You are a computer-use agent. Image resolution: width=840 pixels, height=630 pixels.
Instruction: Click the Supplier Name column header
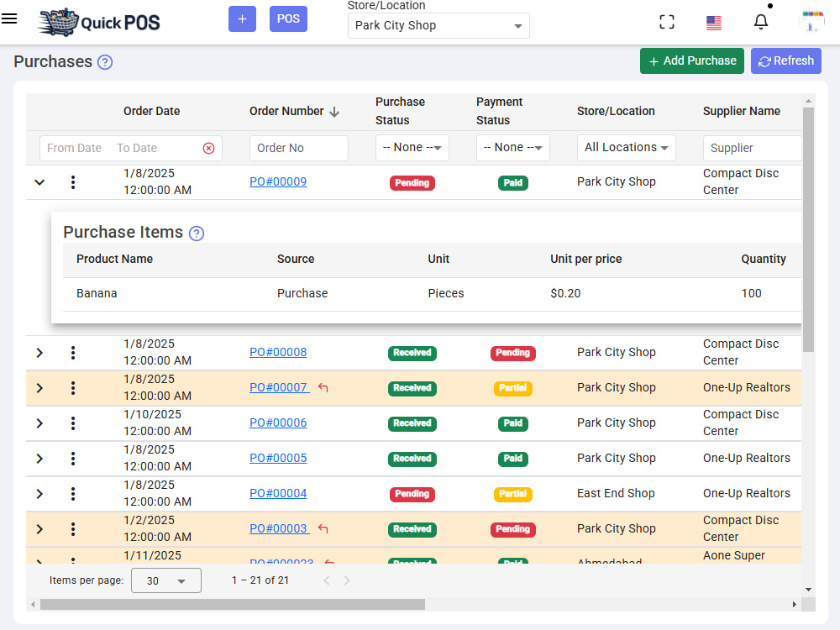pos(742,112)
